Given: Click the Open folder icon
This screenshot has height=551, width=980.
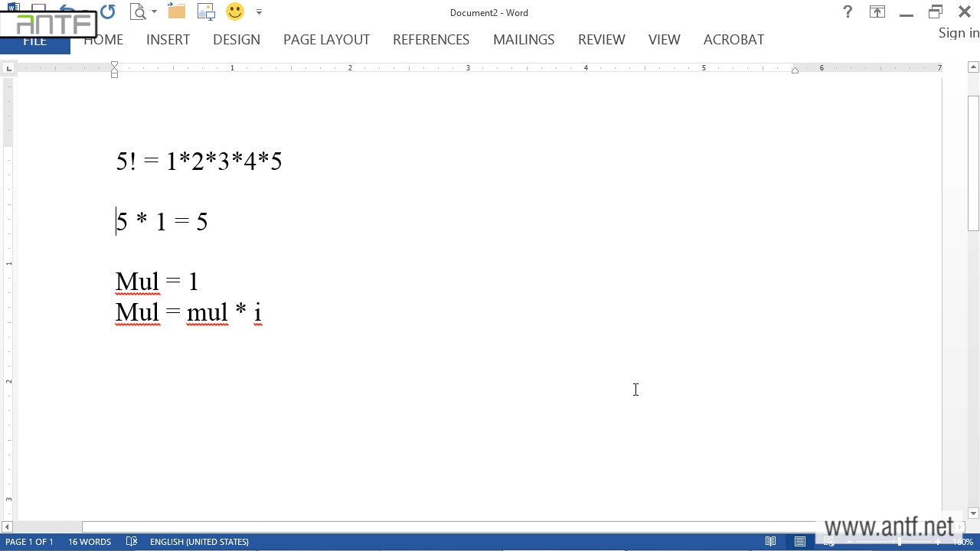Looking at the screenshot, I should coord(177,11).
